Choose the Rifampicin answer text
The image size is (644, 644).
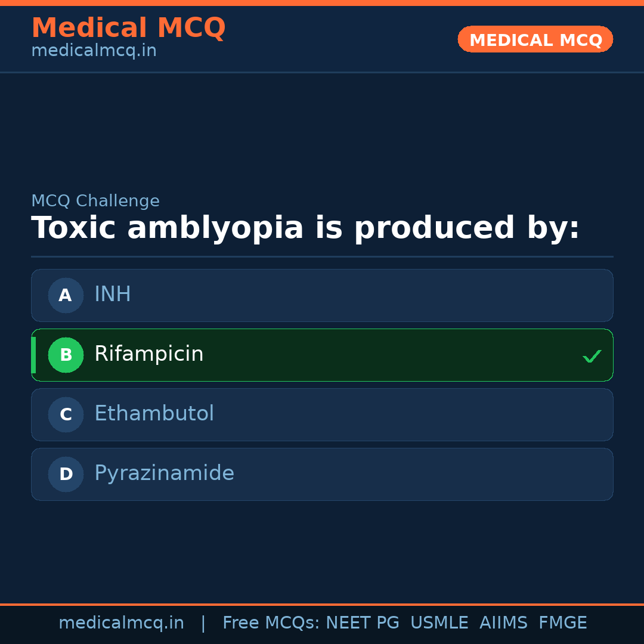(149, 354)
